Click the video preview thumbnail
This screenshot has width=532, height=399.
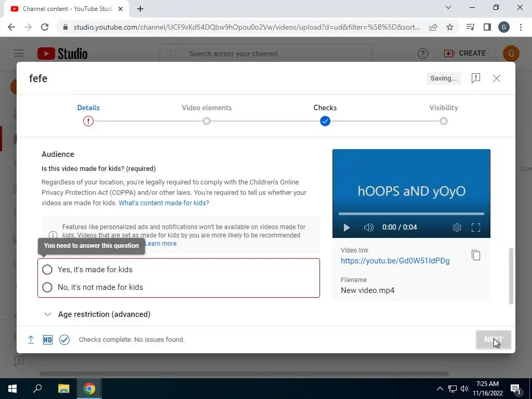click(x=411, y=193)
